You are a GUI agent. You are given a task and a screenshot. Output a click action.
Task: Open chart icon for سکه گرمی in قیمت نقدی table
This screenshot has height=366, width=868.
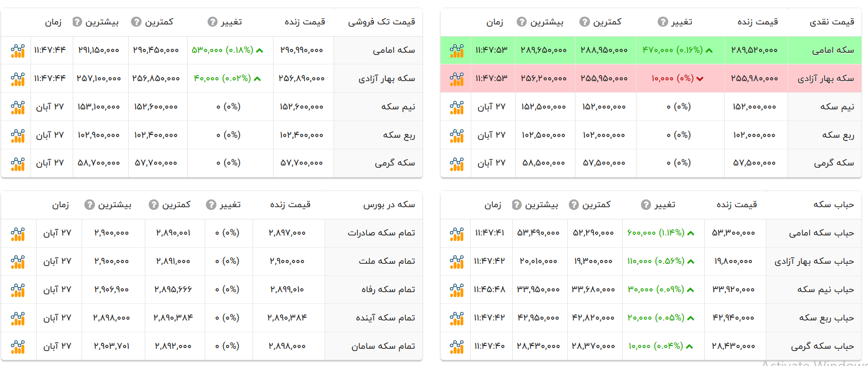click(x=456, y=163)
